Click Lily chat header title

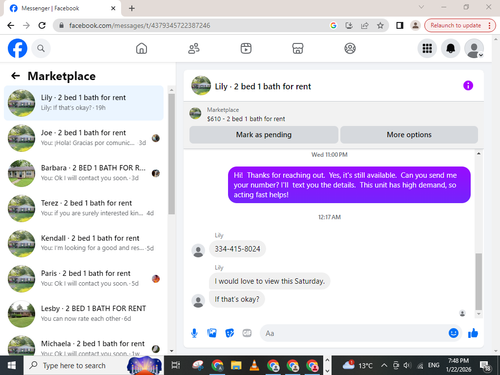(263, 87)
